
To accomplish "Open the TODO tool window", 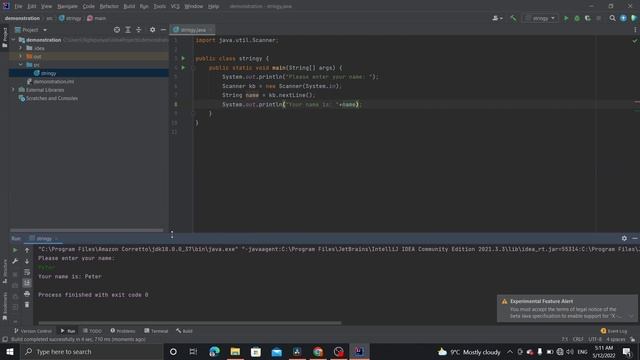I will 92,331.
